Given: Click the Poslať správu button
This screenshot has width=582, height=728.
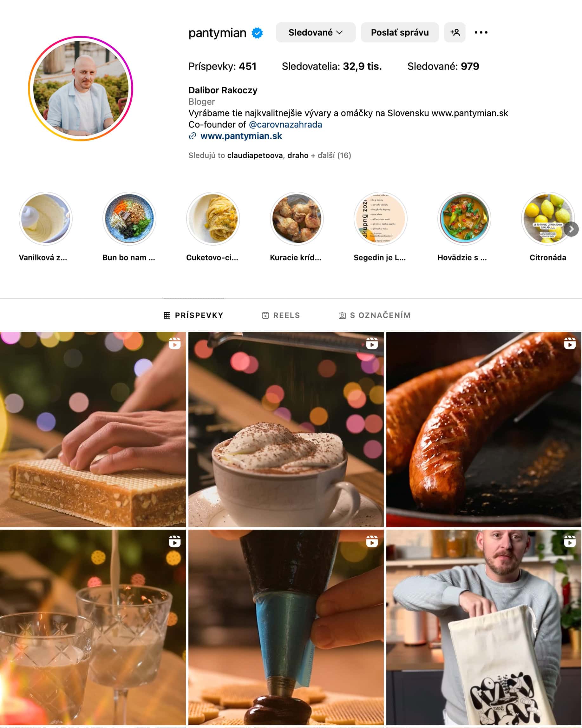Looking at the screenshot, I should [400, 32].
